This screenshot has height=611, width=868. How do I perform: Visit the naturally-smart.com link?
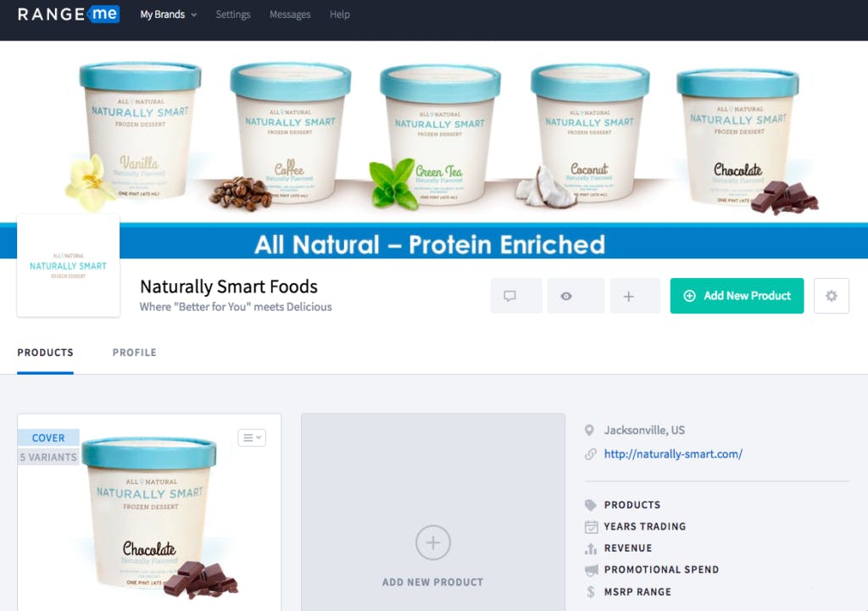tap(673, 454)
